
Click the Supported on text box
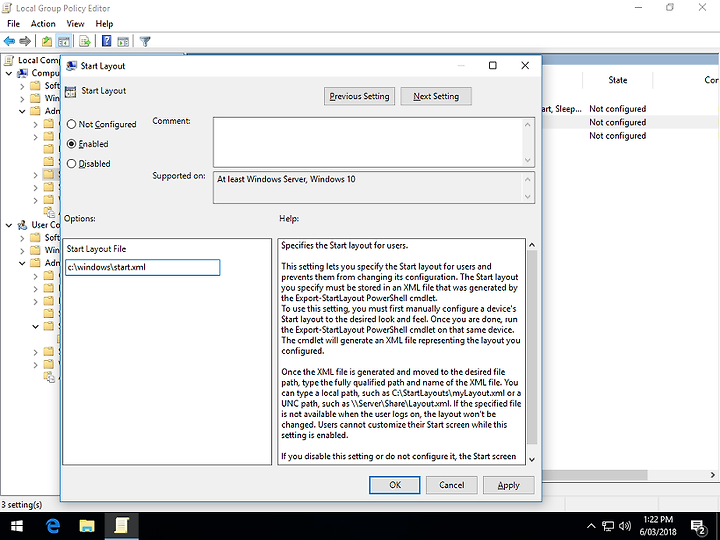[368, 187]
